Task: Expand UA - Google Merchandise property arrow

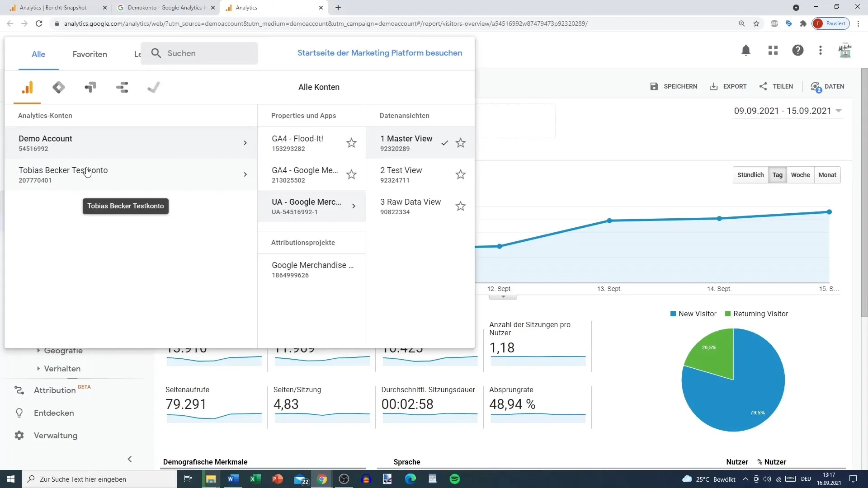Action: point(353,206)
